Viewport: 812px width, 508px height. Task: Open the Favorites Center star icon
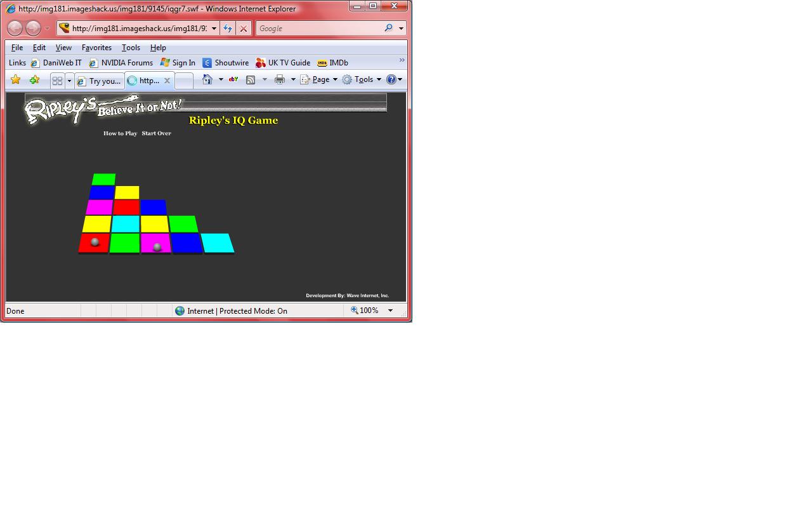click(x=15, y=79)
